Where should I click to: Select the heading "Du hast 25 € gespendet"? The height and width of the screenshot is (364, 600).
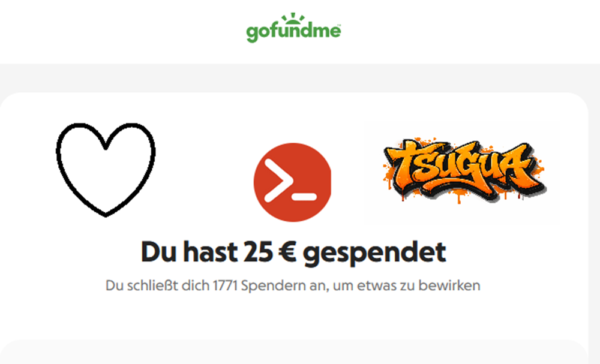coord(293,252)
